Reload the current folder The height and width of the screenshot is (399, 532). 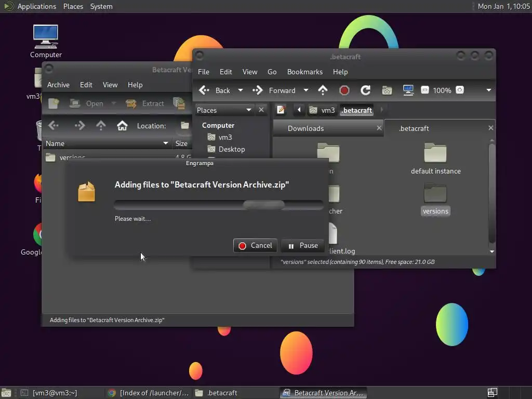365,90
